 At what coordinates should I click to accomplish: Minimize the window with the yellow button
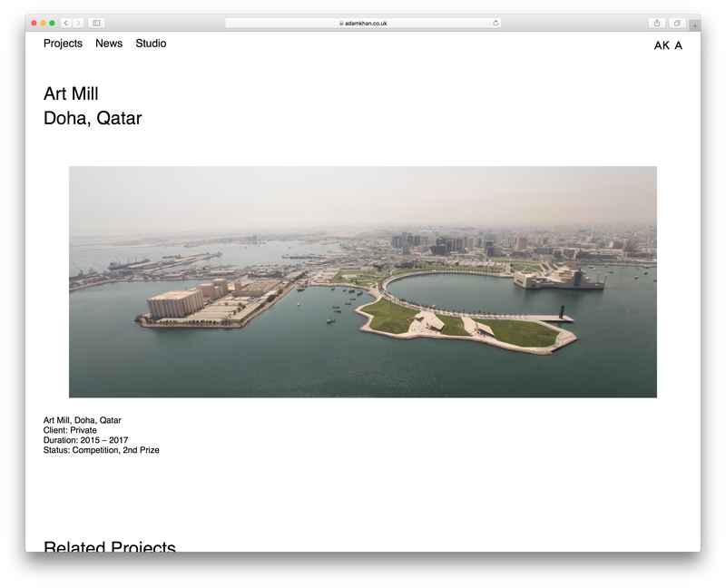pos(43,24)
